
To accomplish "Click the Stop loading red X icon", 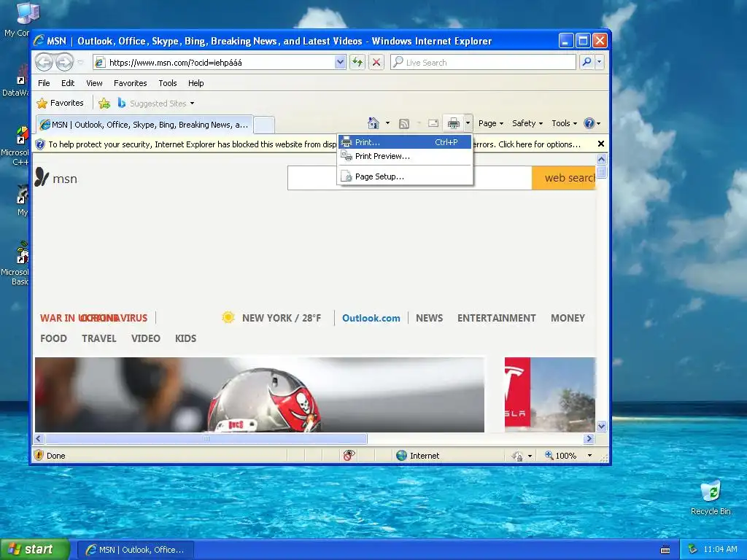I will click(376, 62).
